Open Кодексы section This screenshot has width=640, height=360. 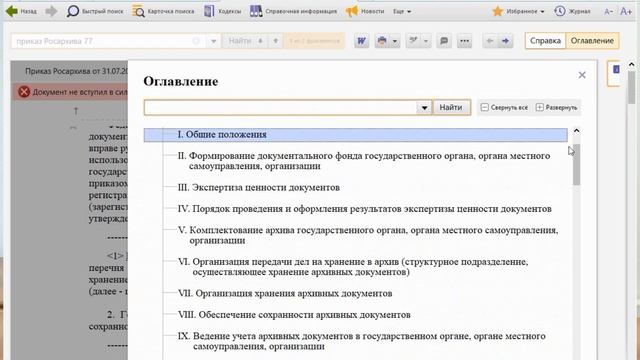222,11
